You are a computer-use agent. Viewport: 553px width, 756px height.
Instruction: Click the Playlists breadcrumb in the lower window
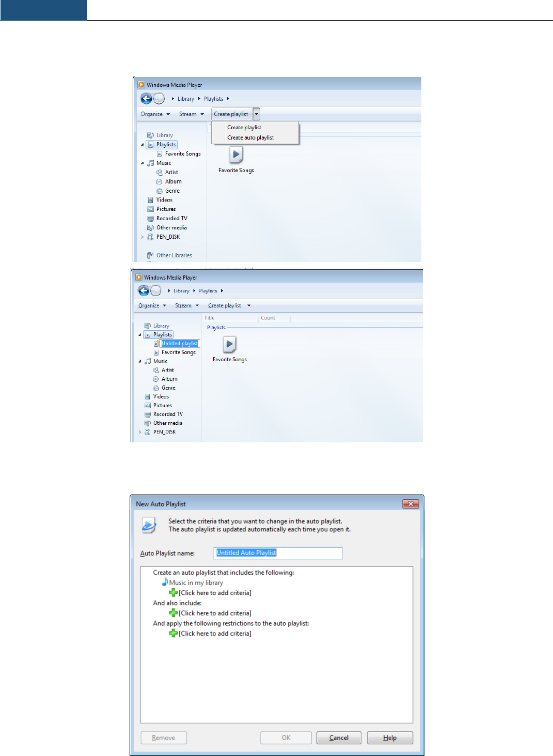click(x=208, y=291)
